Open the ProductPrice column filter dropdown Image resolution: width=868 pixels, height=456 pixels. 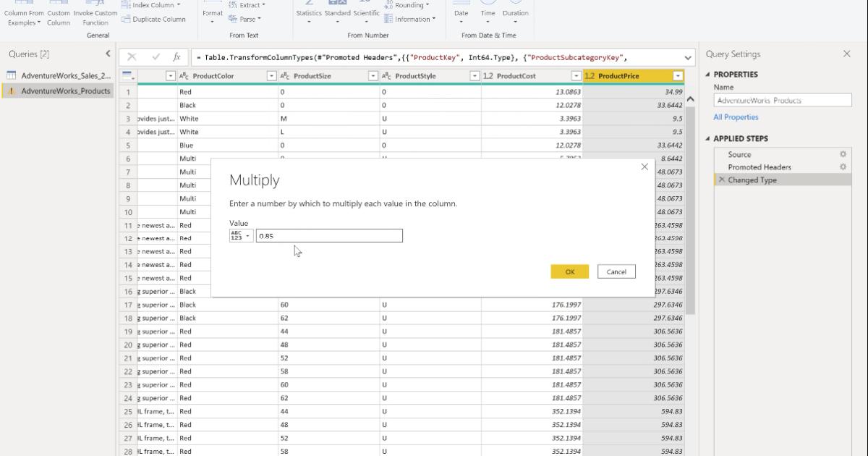pyautogui.click(x=677, y=75)
